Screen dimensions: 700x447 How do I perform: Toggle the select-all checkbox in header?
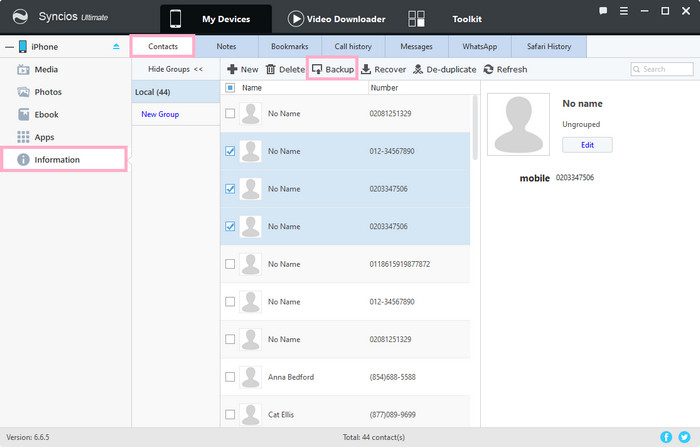click(230, 88)
